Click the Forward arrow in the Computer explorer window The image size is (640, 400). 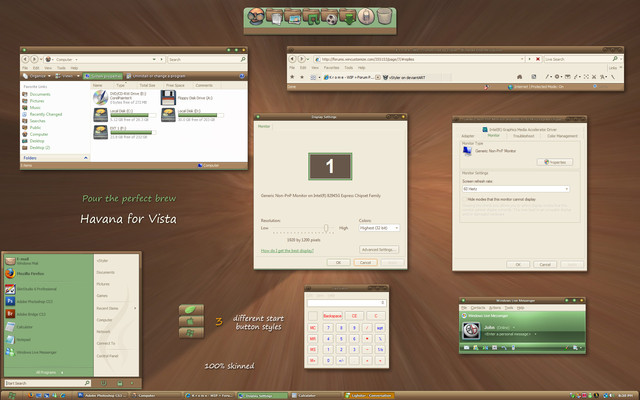click(x=35, y=59)
